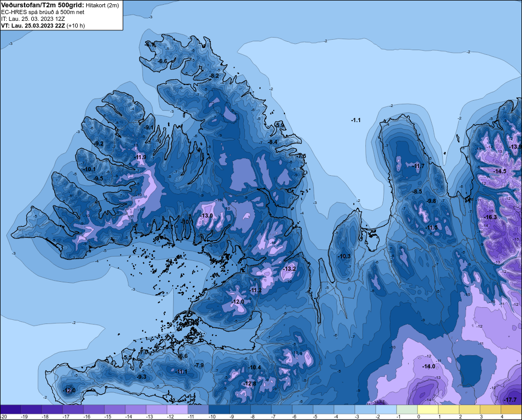This screenshot has height=420, width=522.
Task: Click the "-20" label on the color scale
Action: click(x=4, y=417)
